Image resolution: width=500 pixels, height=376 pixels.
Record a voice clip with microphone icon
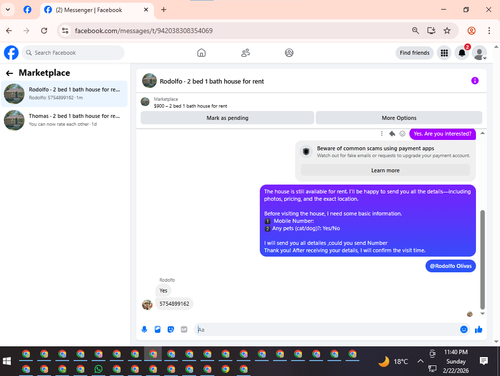coord(144,329)
